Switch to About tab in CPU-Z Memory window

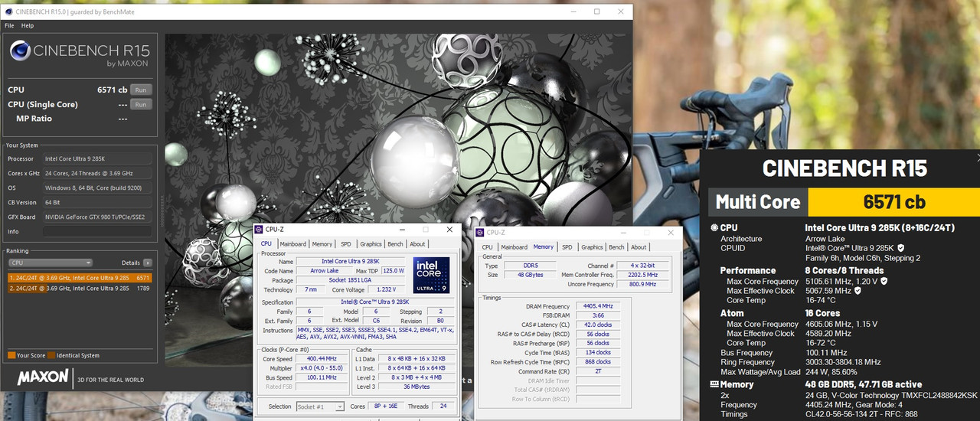pyautogui.click(x=639, y=247)
